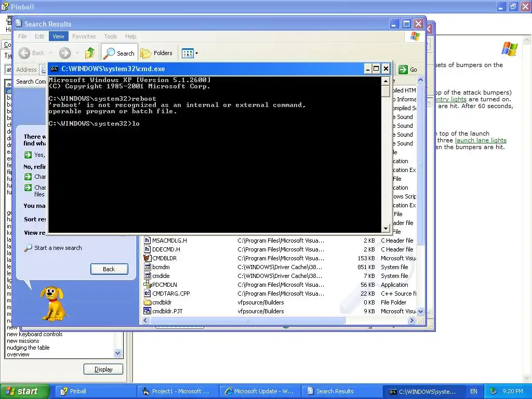The image size is (532, 399).
Task: Click the Display button in Pinball help
Action: [103, 369]
